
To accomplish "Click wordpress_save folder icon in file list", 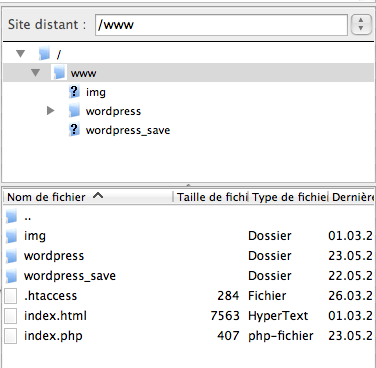I will 11,276.
